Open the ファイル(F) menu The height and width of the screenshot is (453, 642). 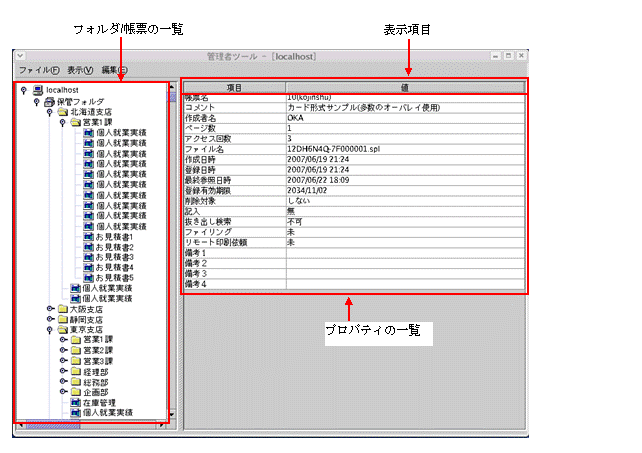click(39, 70)
